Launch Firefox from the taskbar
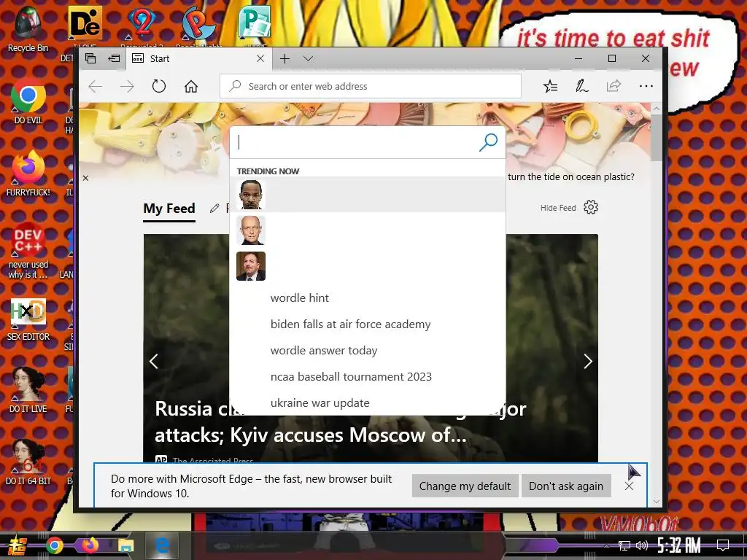Screen dimensions: 747x560 click(90, 545)
